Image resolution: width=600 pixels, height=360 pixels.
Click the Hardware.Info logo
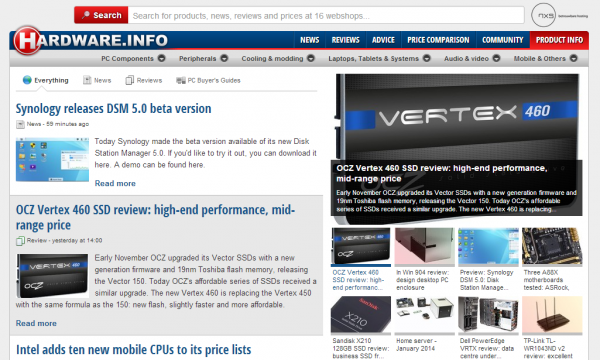tap(91, 40)
